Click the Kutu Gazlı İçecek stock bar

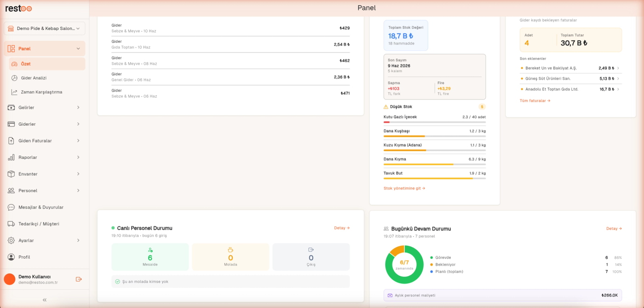coord(435,122)
